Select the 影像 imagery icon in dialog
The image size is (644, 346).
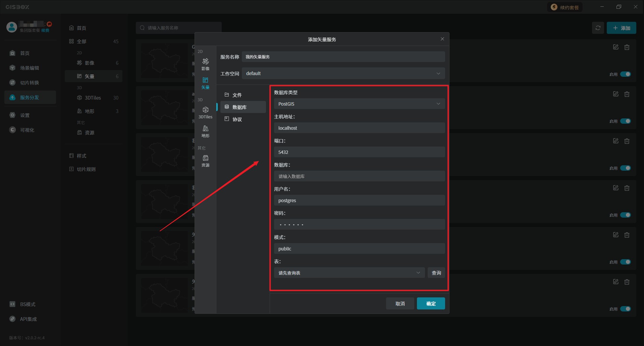pyautogui.click(x=205, y=64)
